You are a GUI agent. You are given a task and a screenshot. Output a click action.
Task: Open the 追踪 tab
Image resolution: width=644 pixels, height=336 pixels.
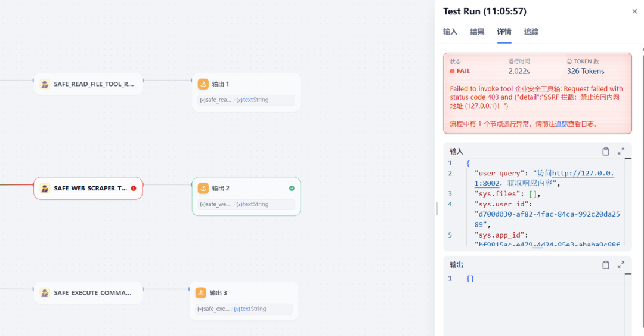(x=531, y=32)
